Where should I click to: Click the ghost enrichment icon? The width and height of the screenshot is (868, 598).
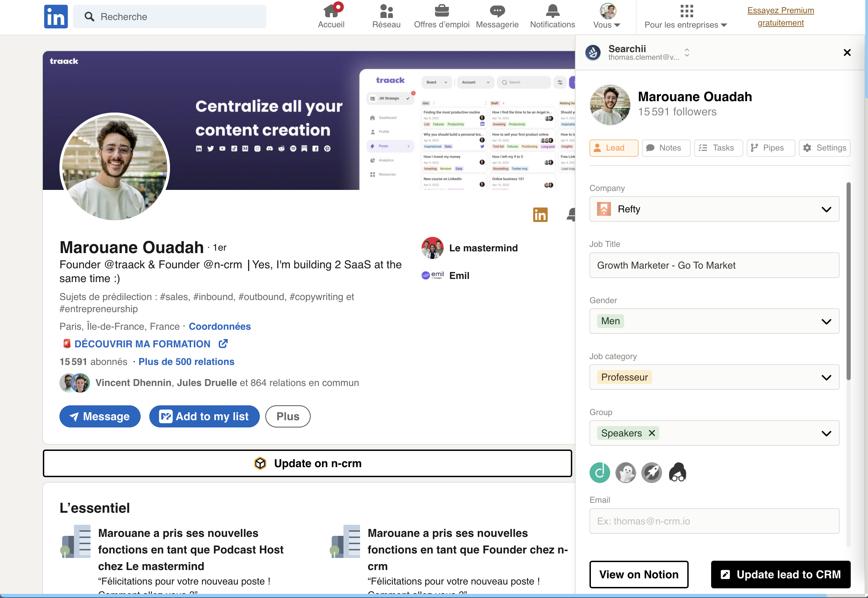click(x=625, y=473)
